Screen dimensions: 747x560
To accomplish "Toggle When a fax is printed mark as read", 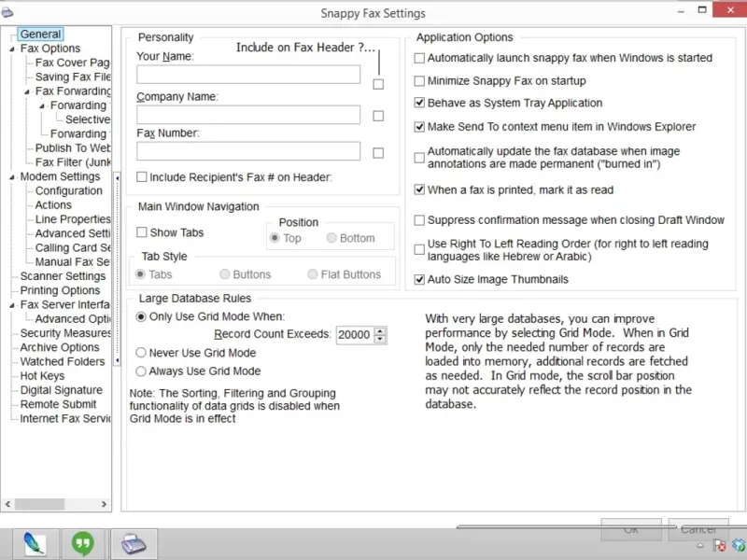I will (419, 190).
